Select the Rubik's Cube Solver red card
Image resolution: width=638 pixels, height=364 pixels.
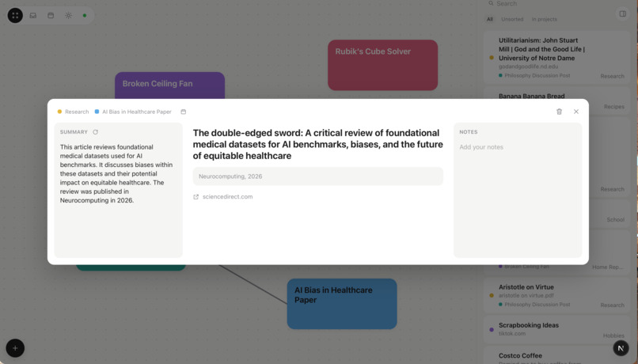[383, 65]
